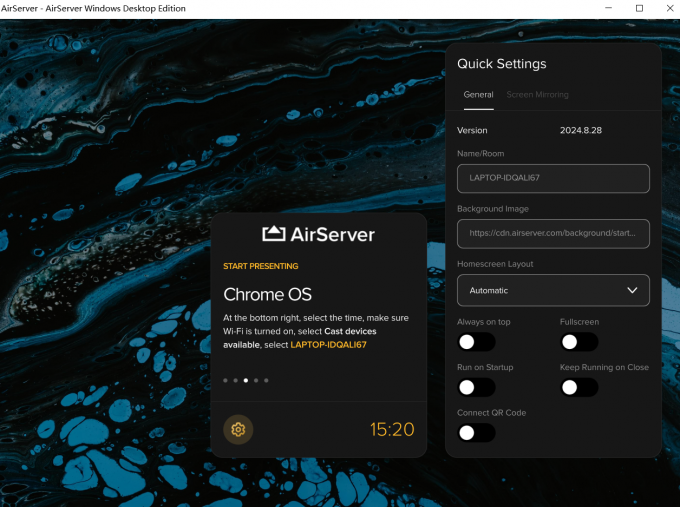The width and height of the screenshot is (680, 507).
Task: Jump to fifth carousel page dot
Action: coord(266,380)
